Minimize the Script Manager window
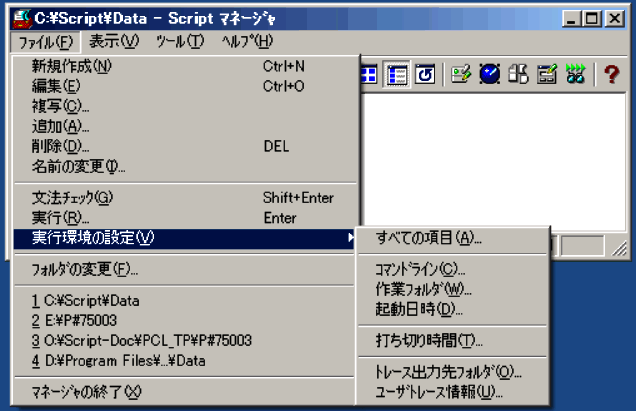The width and height of the screenshot is (636, 411). click(x=572, y=19)
